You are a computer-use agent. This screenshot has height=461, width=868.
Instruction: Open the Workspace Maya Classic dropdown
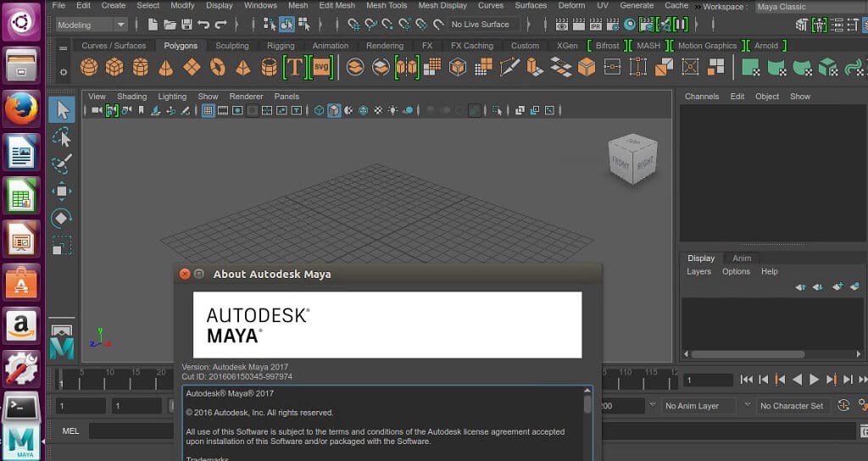810,7
